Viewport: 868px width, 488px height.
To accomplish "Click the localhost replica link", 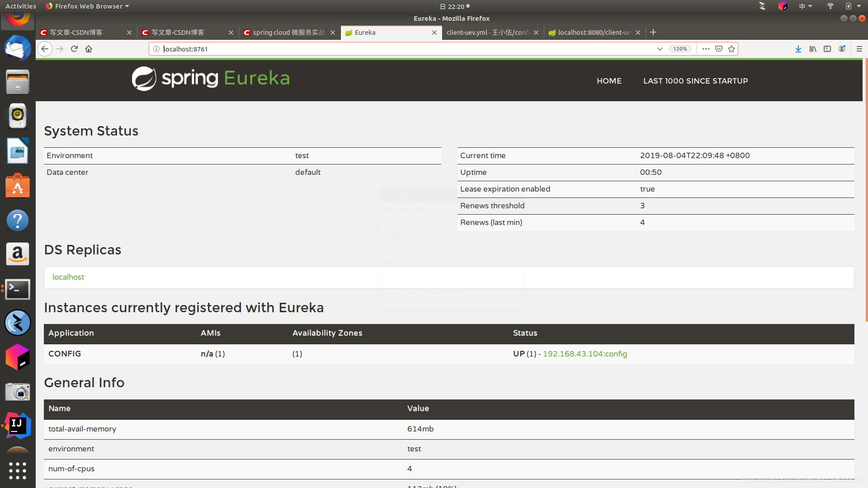I will (68, 277).
